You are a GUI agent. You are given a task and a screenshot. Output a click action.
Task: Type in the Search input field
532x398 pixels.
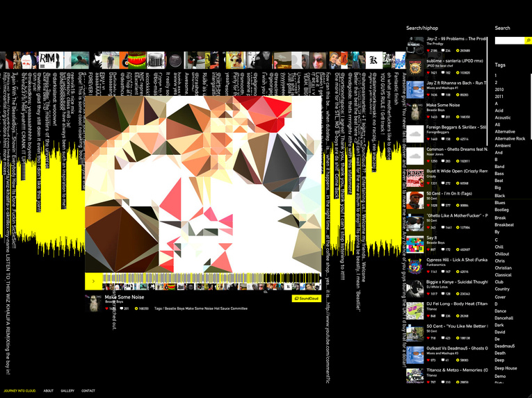[508, 41]
